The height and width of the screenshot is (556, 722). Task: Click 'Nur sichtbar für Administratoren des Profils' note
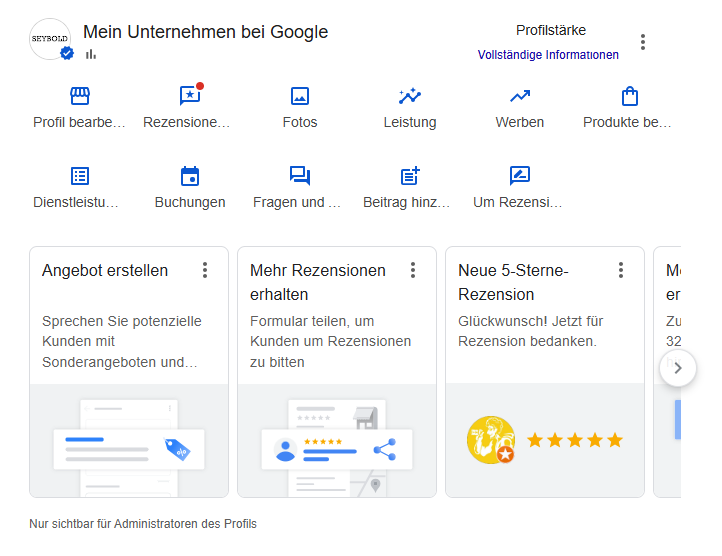click(143, 524)
